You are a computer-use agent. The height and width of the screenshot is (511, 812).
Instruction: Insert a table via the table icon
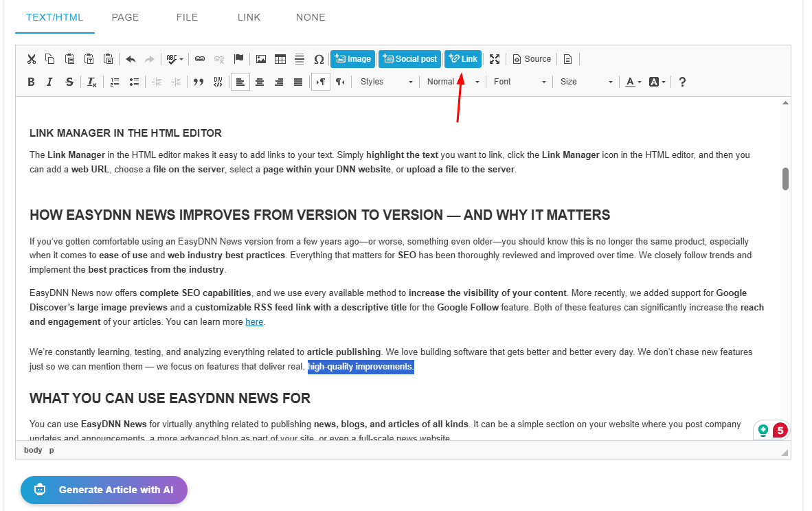click(280, 59)
